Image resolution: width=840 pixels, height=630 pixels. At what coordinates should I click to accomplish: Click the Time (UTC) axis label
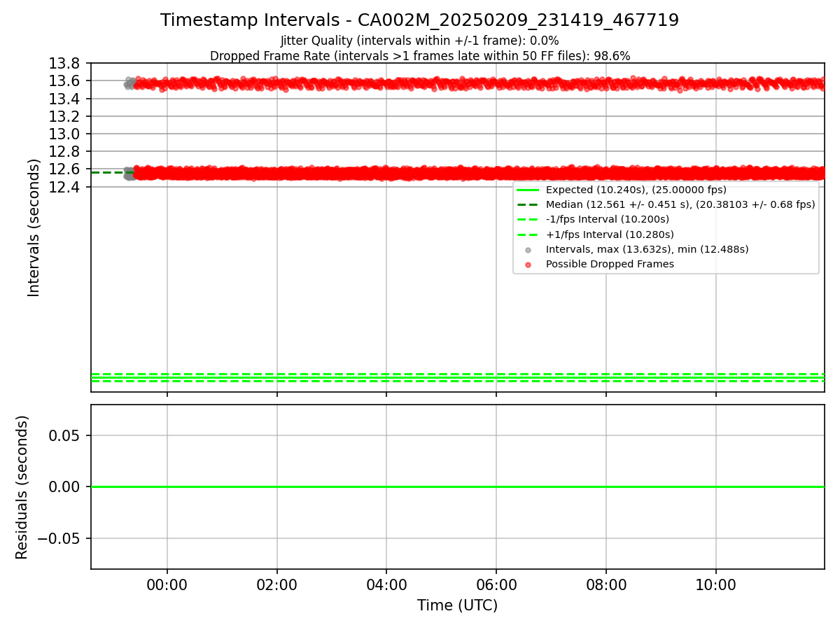(x=457, y=605)
